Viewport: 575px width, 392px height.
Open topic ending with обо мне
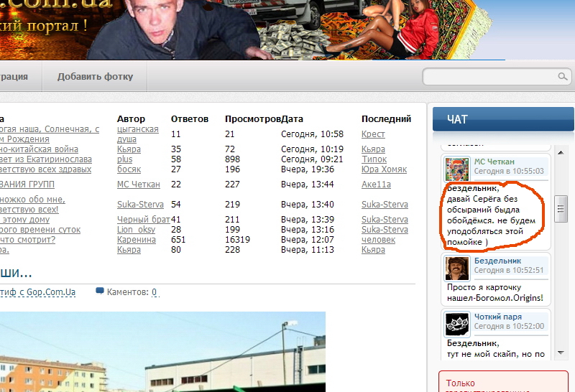click(x=32, y=205)
